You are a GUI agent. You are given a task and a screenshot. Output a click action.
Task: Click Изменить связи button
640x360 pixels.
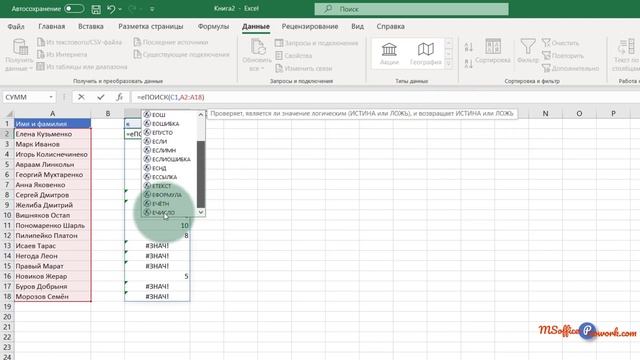304,68
